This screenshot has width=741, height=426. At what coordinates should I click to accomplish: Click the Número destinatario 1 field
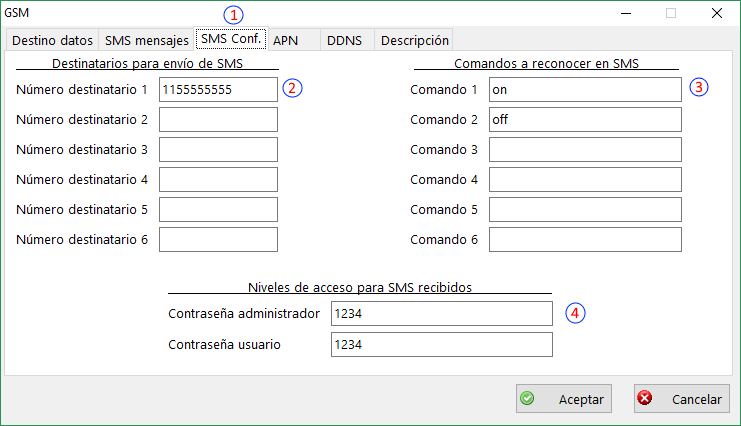[x=217, y=89]
